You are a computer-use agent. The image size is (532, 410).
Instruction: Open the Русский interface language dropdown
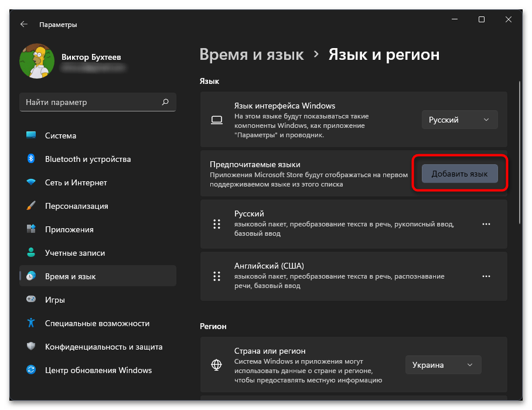(460, 120)
